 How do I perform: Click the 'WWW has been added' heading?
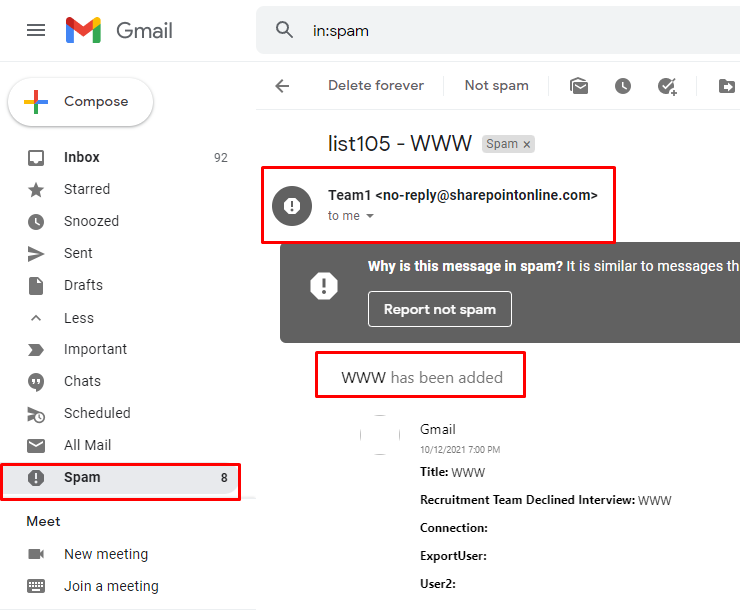422,378
